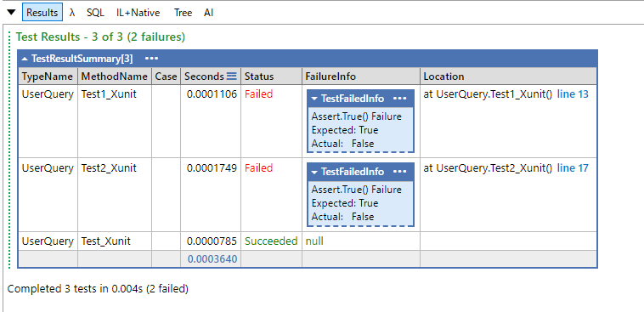Jump to line 13 link

[x=573, y=94]
